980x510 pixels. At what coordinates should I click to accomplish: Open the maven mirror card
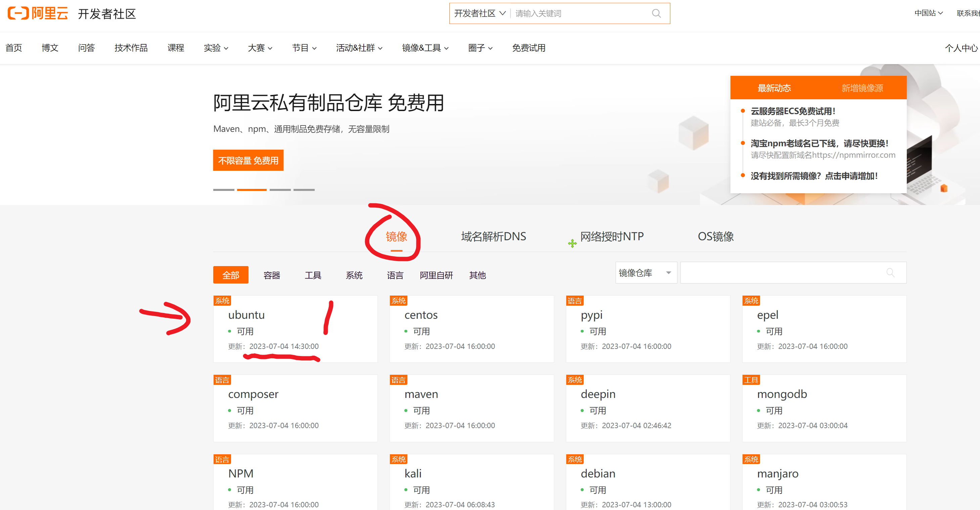pos(471,408)
